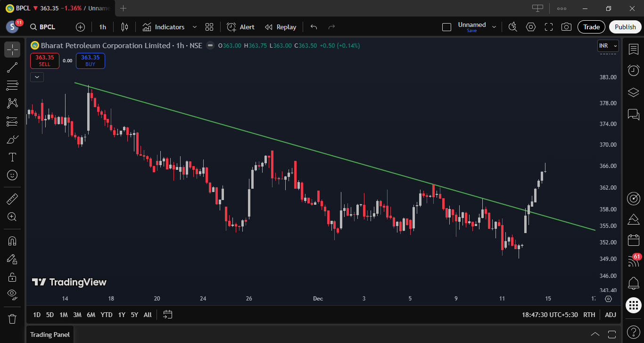Set date range to 5D
Image resolution: width=644 pixels, height=343 pixels.
[50, 315]
